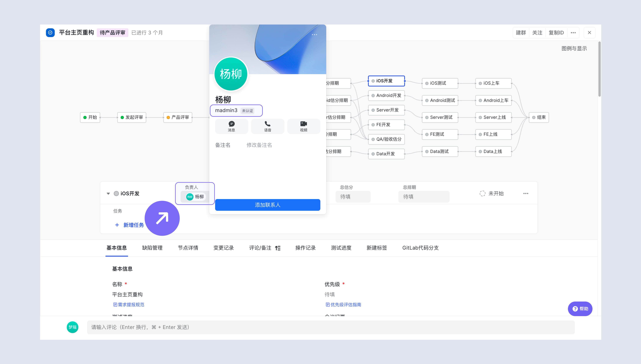
Task: Click the blue work item type icon
Action: [50, 33]
